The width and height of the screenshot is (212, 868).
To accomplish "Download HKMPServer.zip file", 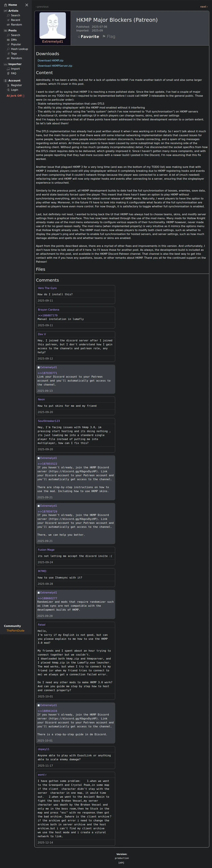I will (x=55, y=66).
